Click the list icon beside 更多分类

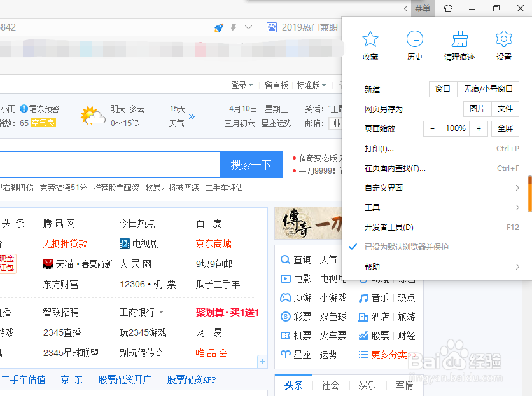click(x=363, y=355)
